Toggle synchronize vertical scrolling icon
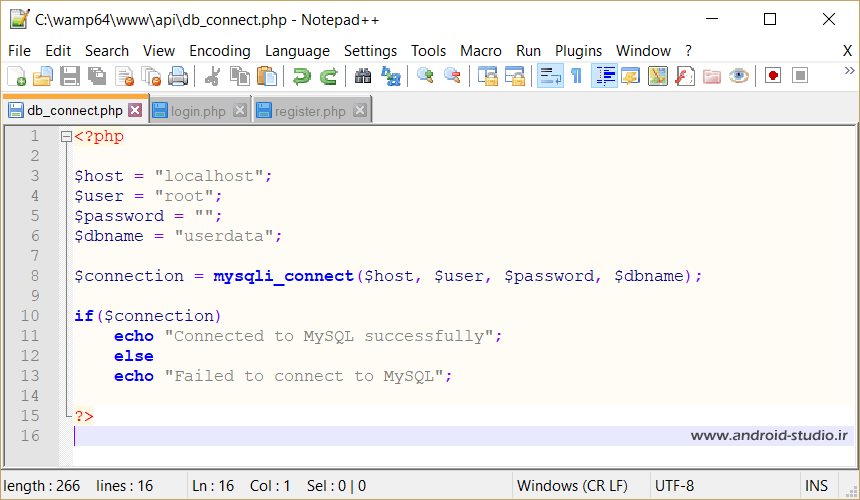Image resolution: width=860 pixels, height=500 pixels. tap(488, 76)
